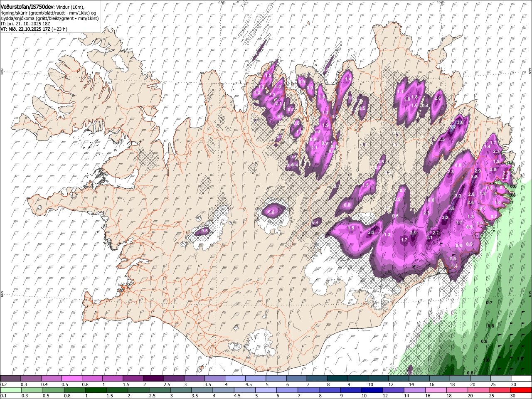This screenshot has height=399, width=532.
Task: Select lower legend pale green swatch between 0.1 and 0.3
Action: click(x=11, y=390)
